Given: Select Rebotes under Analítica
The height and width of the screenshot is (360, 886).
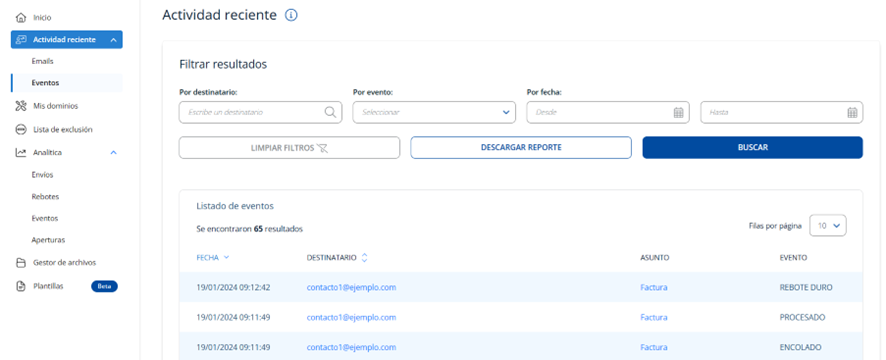Looking at the screenshot, I should point(45,197).
